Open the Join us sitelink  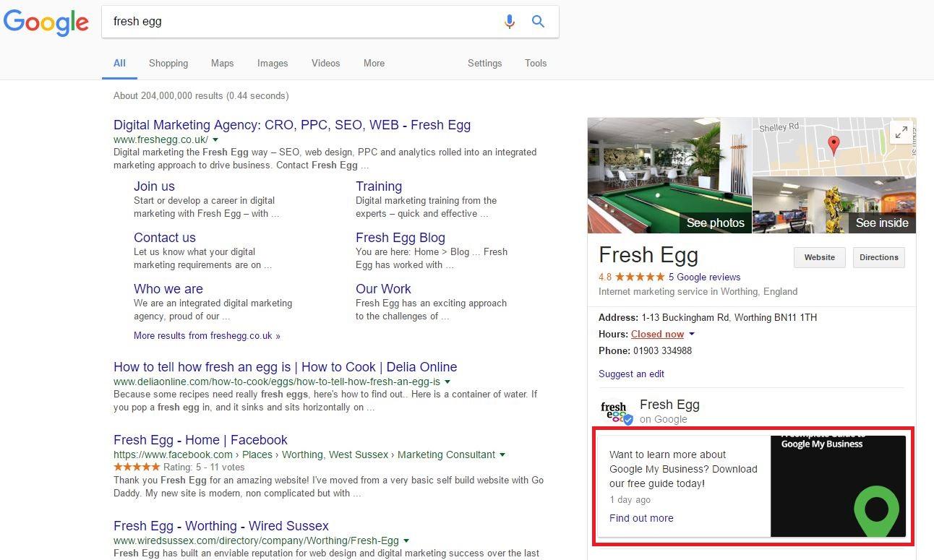(154, 186)
